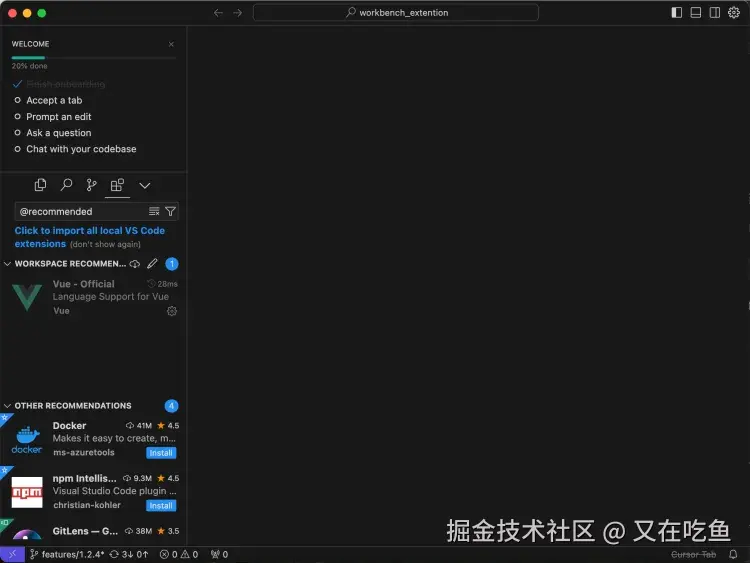Install the Docker extension
750x563 pixels.
161,453
